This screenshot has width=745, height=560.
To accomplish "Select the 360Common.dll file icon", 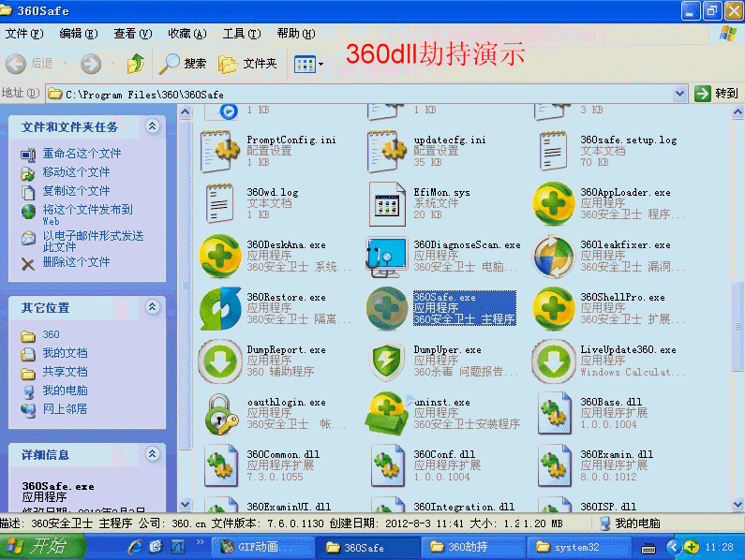I will [220, 466].
